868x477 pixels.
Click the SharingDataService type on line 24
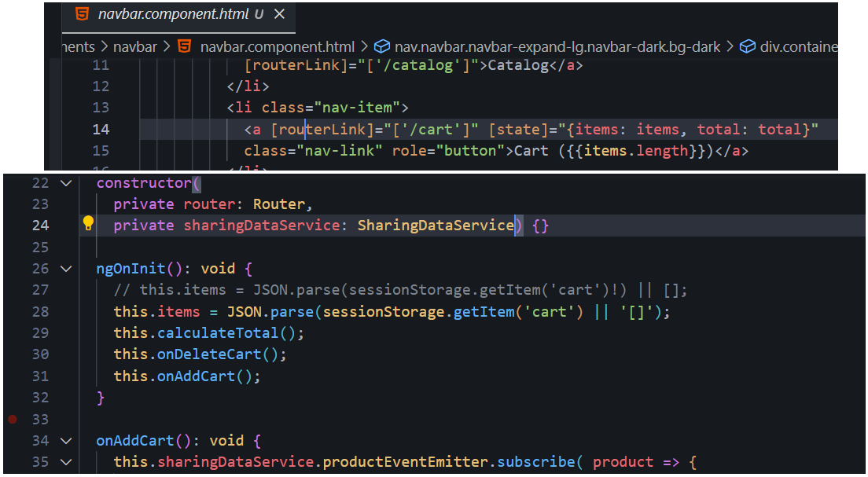point(436,226)
